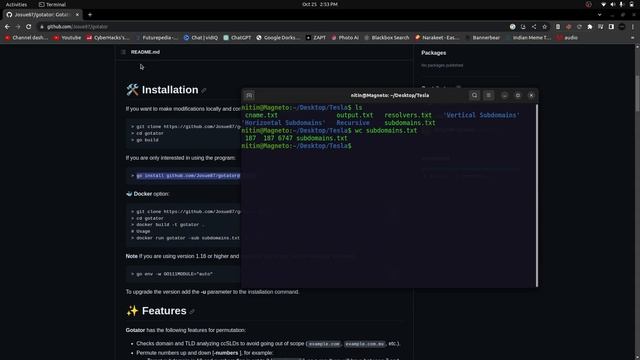The image size is (640, 360).
Task: Click the Packages sidebar heading
Action: click(433, 53)
